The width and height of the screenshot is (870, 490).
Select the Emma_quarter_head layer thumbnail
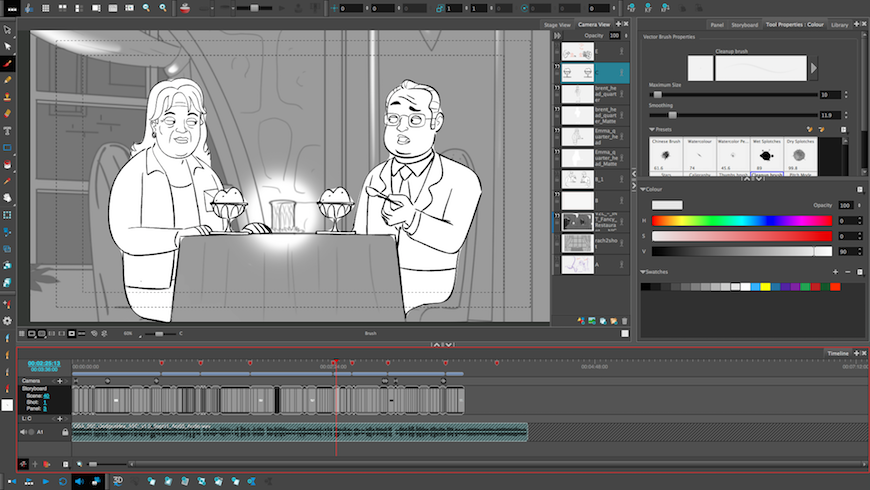pos(578,137)
